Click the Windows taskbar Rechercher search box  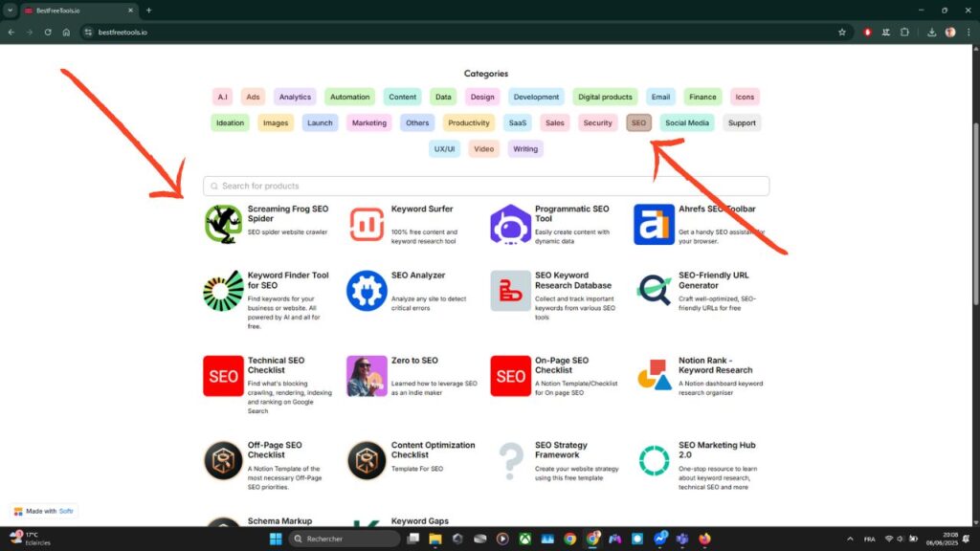point(345,539)
